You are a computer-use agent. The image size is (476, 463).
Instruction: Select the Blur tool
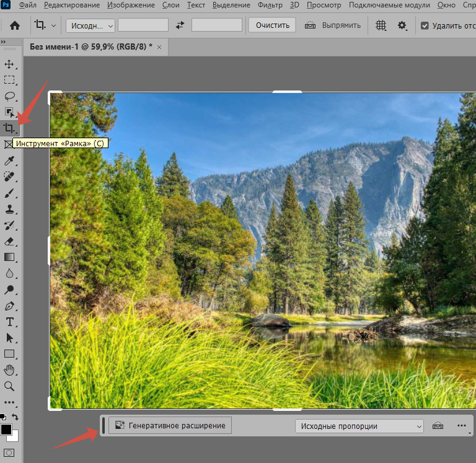(x=9, y=273)
